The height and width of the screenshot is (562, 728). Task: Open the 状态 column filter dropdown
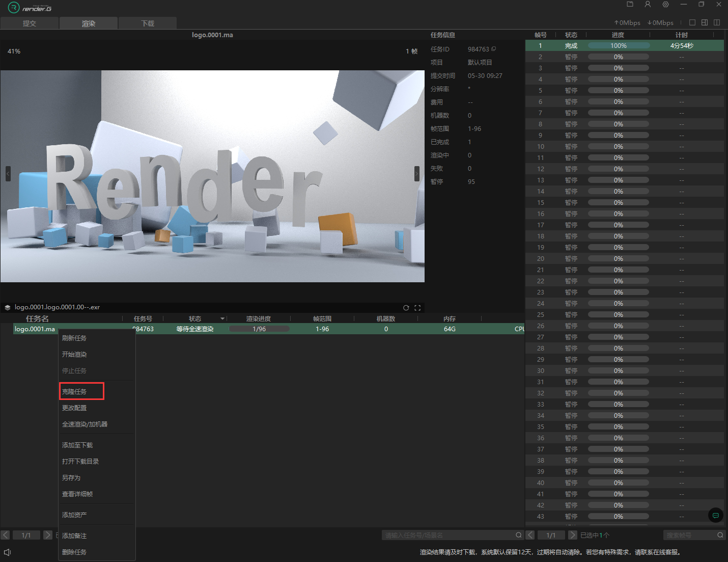tap(222, 319)
